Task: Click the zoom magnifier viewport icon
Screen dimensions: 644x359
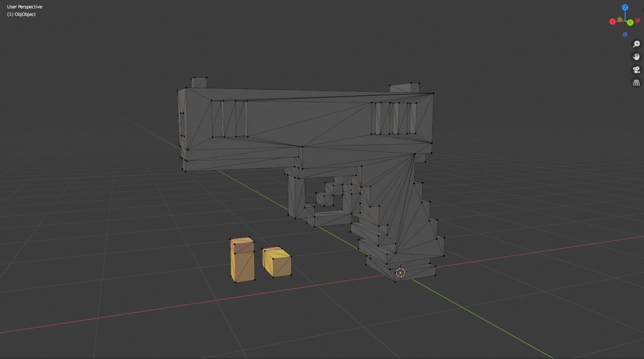Action: (636, 44)
